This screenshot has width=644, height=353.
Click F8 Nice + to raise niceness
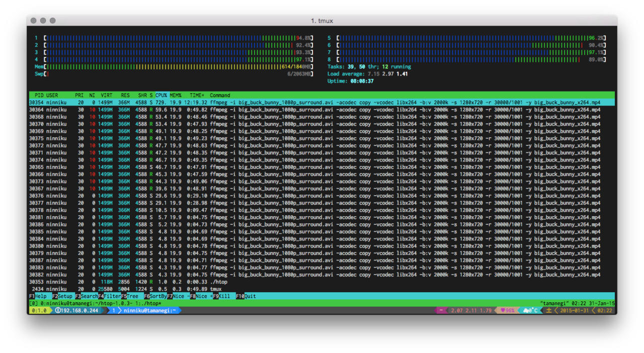[201, 296]
